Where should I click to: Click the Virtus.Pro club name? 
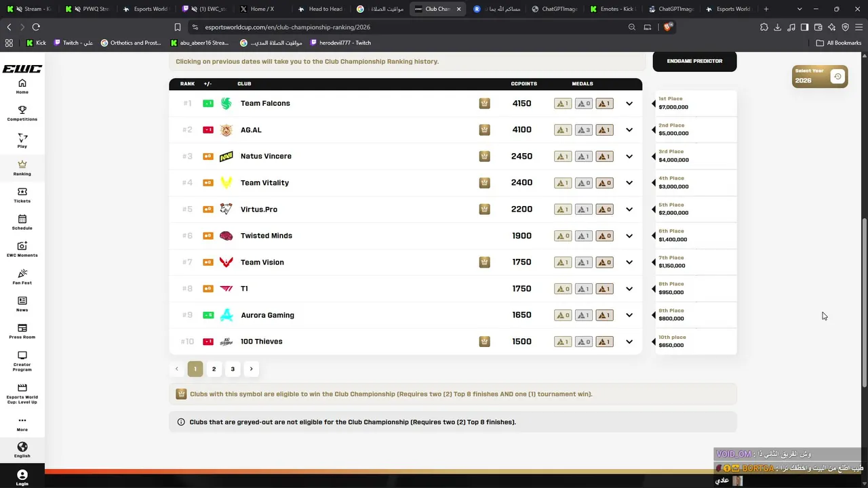point(259,209)
